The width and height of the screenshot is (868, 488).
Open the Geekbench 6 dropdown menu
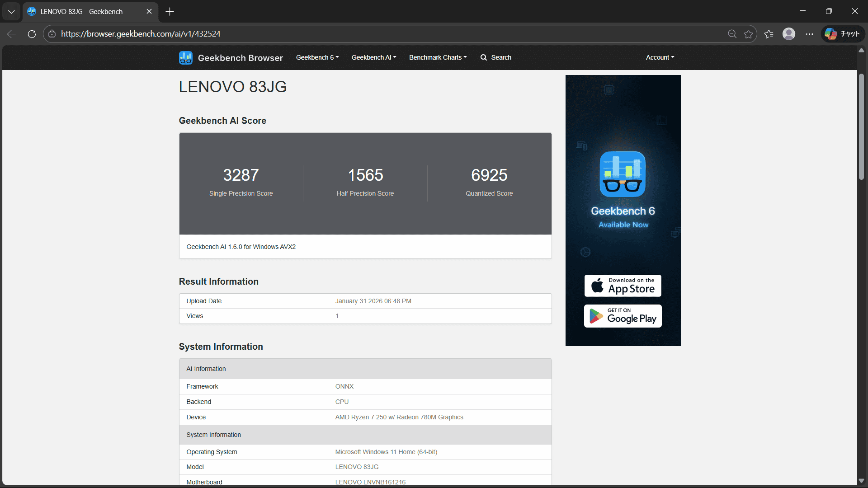click(316, 57)
